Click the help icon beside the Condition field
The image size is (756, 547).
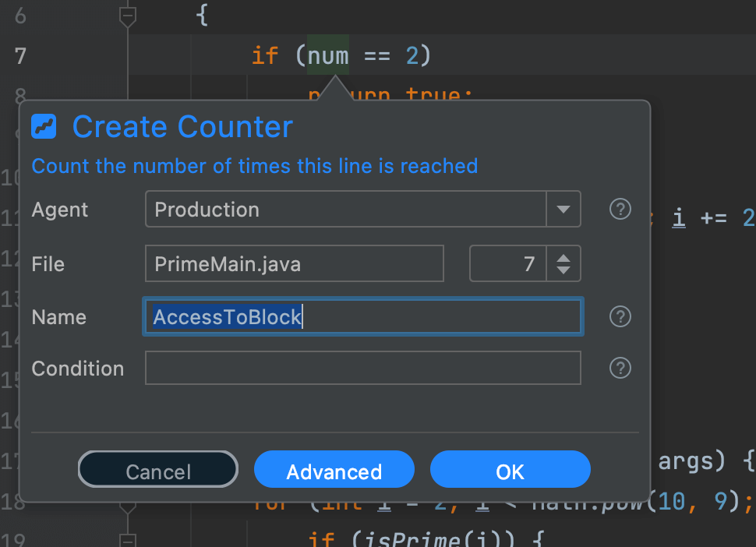pos(620,368)
